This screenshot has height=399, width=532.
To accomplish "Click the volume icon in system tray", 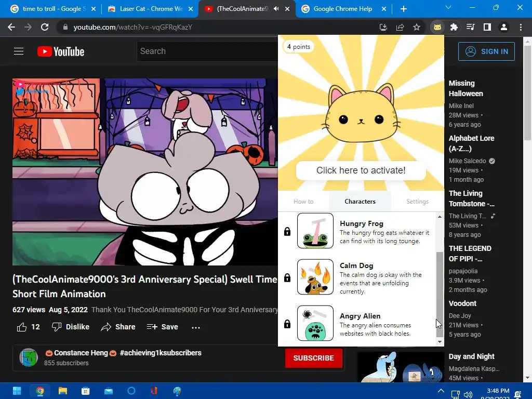I will pyautogui.click(x=468, y=394).
